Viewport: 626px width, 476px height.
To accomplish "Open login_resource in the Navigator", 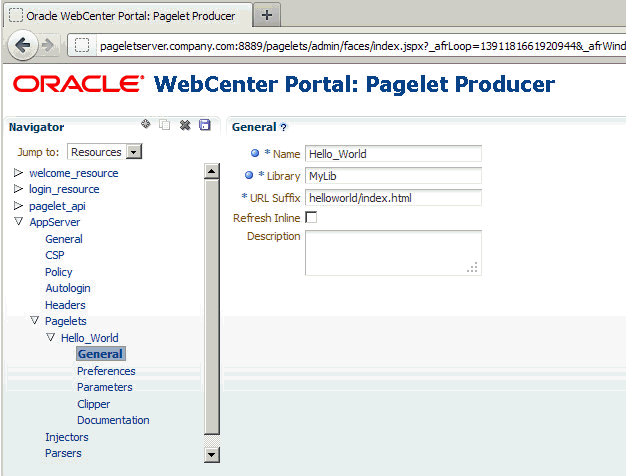I will tap(64, 189).
